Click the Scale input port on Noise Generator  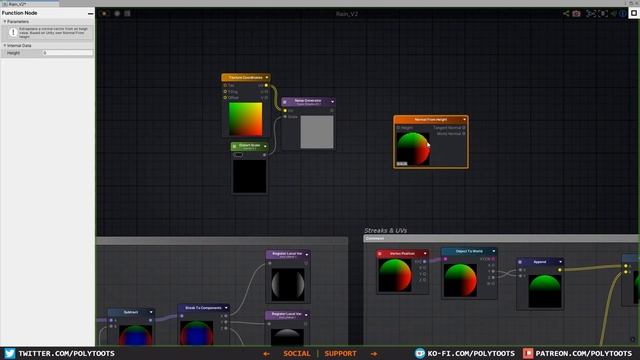pos(285,117)
